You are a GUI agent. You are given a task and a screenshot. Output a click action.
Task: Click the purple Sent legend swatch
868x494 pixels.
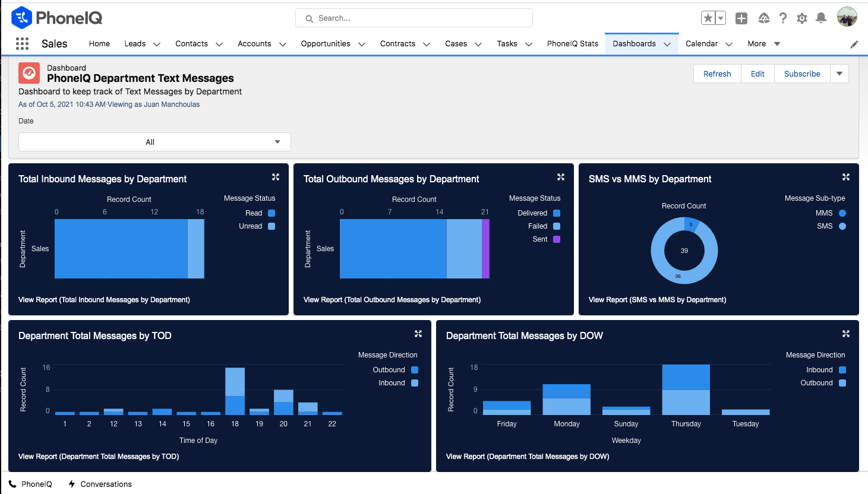click(x=557, y=239)
